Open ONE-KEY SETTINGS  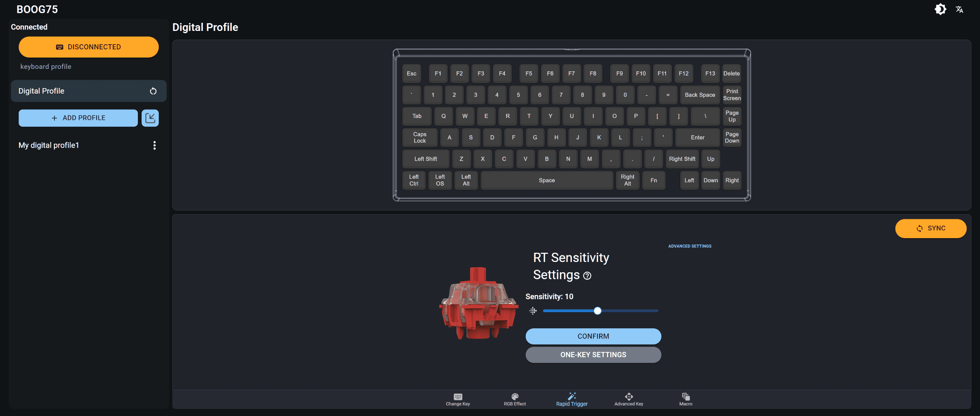point(593,355)
